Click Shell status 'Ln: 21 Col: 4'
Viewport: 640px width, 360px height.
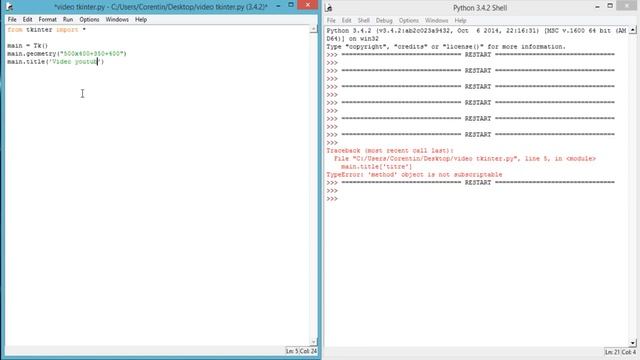coord(620,352)
